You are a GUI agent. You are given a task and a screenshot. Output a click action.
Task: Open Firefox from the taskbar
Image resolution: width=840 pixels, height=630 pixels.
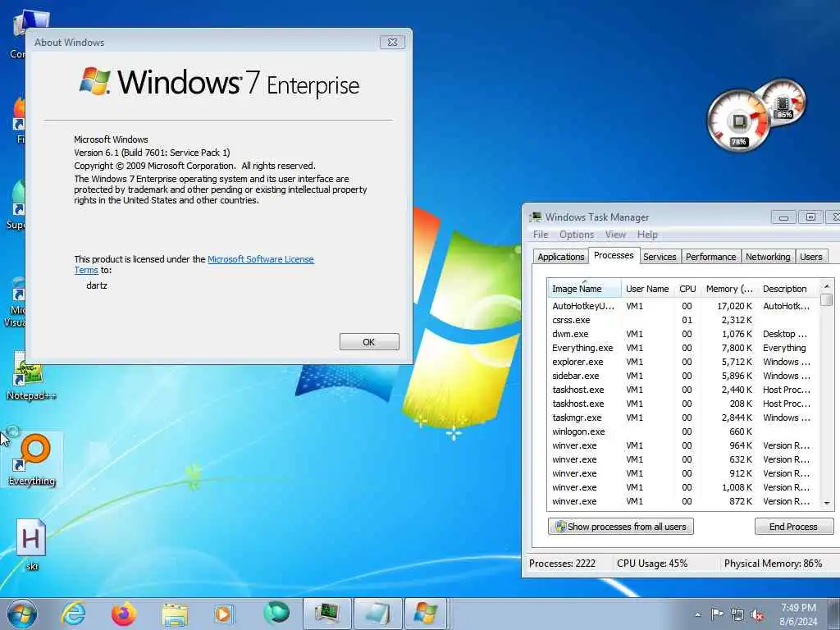(124, 614)
